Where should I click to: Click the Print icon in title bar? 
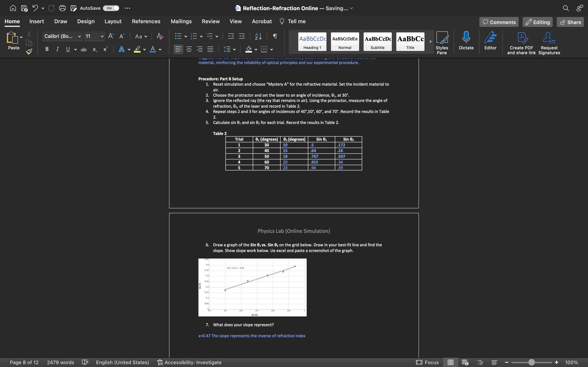[x=62, y=8]
